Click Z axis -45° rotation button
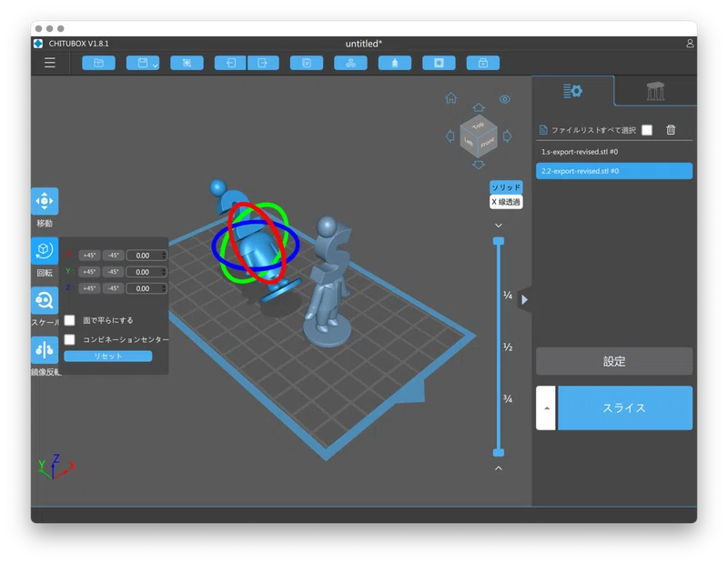The image size is (728, 564). [x=113, y=288]
